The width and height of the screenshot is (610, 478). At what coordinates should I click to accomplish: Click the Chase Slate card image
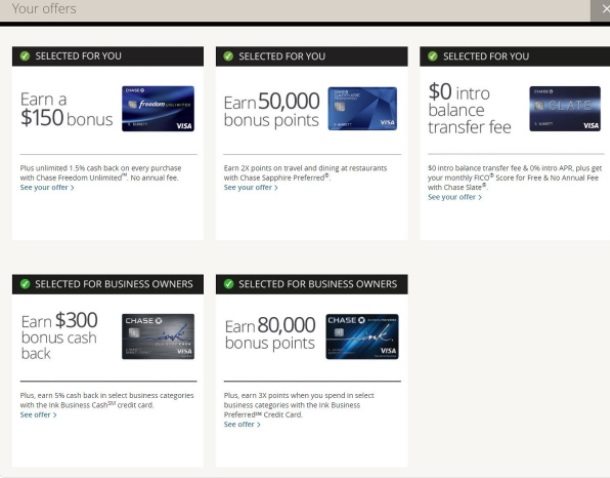(x=565, y=109)
